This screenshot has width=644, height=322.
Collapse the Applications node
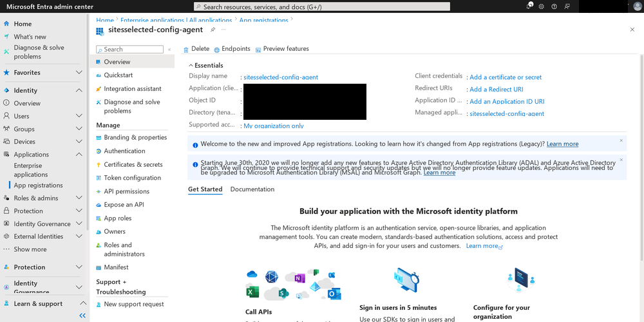(79, 155)
